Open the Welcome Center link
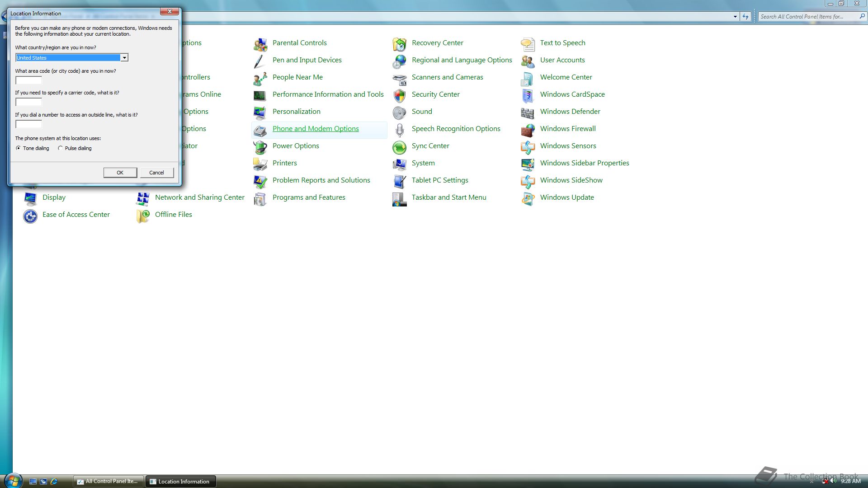The image size is (868, 488). [566, 77]
